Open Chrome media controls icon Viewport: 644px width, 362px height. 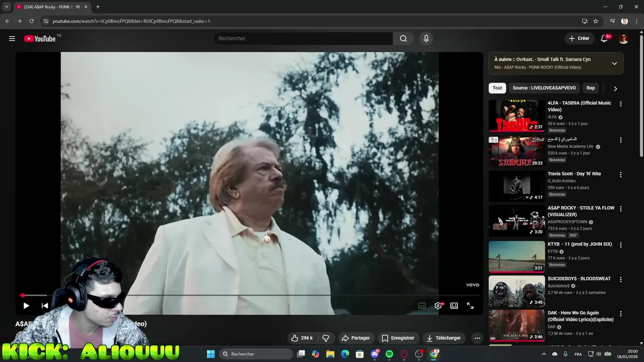point(612,21)
